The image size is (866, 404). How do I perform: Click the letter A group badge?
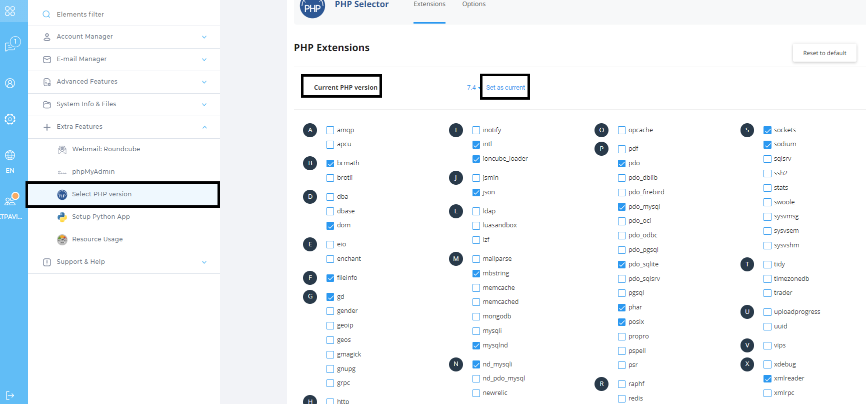click(x=310, y=130)
